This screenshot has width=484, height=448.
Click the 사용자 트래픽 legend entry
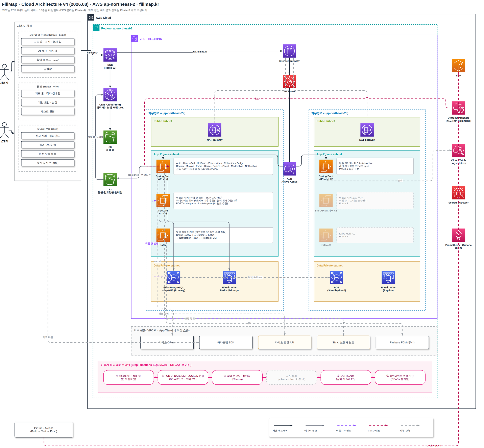(x=283, y=428)
